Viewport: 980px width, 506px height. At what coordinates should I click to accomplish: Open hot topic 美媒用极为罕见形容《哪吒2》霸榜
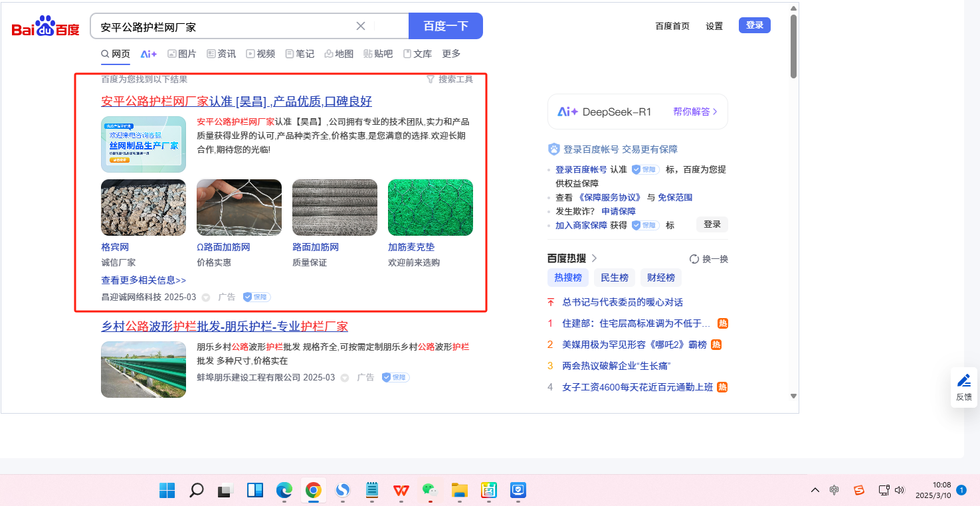pos(635,345)
